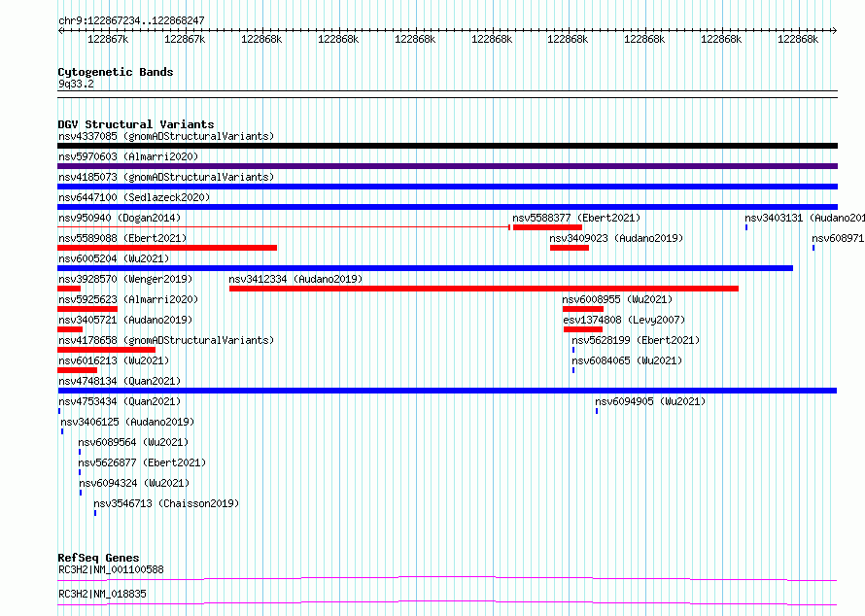The width and height of the screenshot is (865, 616).
Task: Click the nsv5589088 (Ebert2021) label
Action: tap(122, 238)
